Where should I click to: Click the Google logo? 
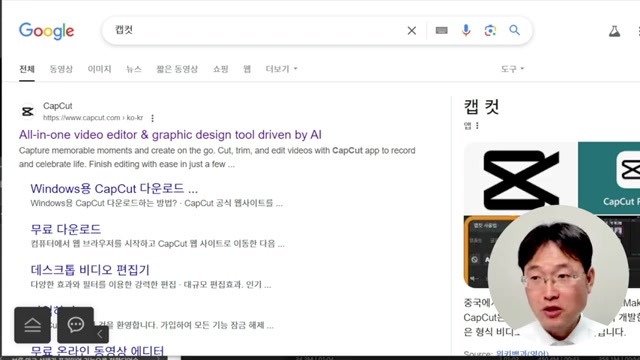pyautogui.click(x=47, y=31)
